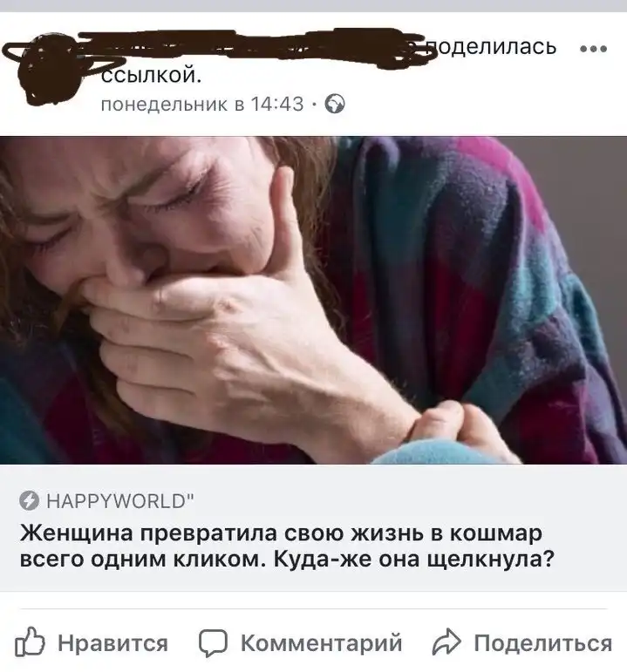Click the crying woman preview image

314,300
